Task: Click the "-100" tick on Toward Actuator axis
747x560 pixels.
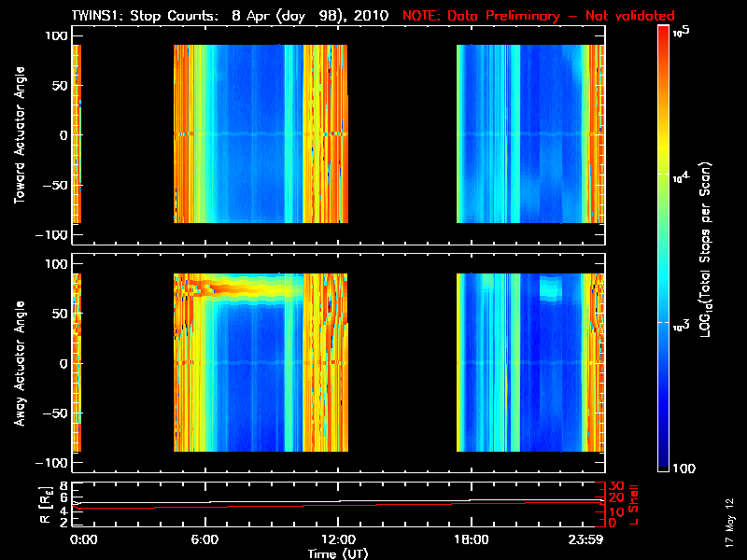Action: click(x=51, y=235)
